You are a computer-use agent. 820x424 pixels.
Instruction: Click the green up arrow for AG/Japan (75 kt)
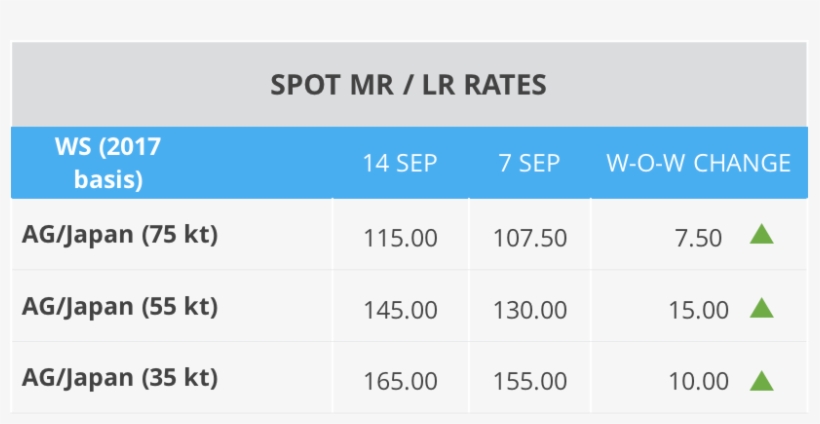(x=762, y=235)
